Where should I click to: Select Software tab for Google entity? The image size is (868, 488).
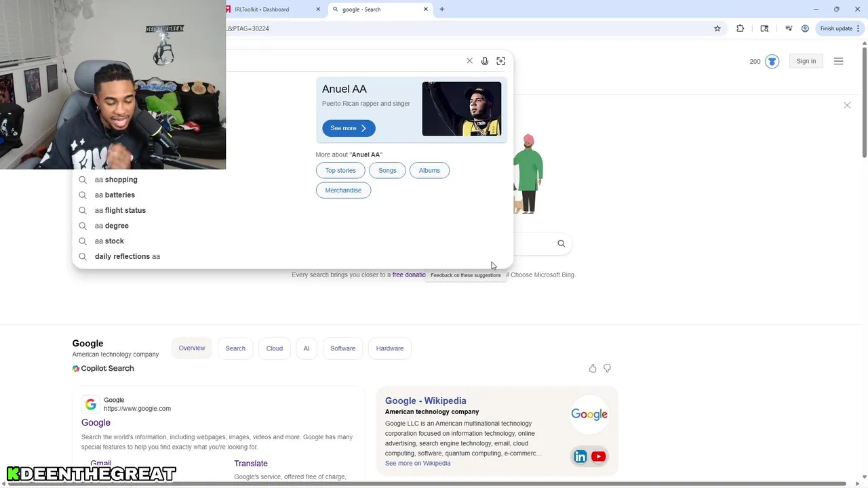tap(342, 348)
